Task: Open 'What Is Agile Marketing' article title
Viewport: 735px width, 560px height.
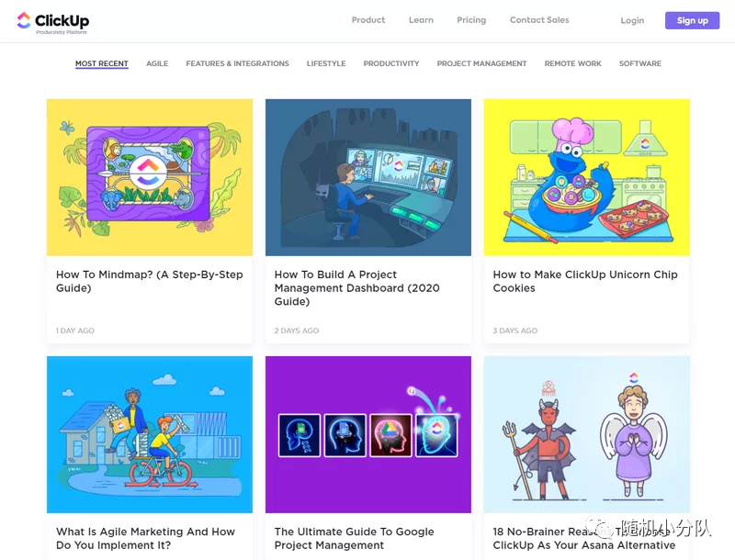Action: coord(145,538)
